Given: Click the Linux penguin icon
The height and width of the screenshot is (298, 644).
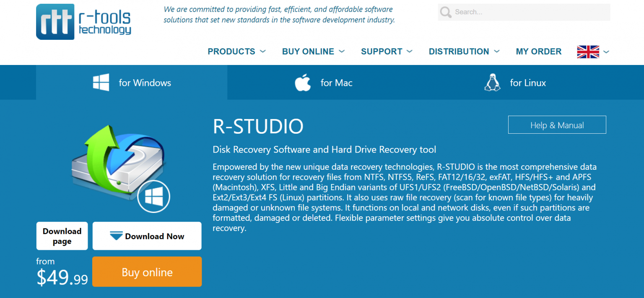Looking at the screenshot, I should (x=492, y=82).
